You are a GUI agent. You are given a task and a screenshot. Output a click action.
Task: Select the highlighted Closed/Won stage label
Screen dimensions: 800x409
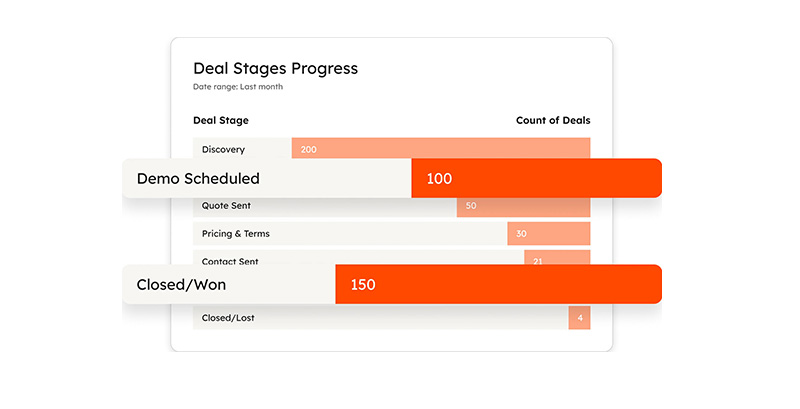181,285
